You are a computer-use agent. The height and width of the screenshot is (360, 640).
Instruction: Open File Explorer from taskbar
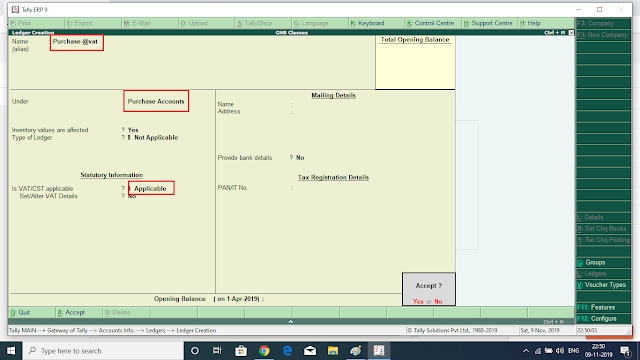[333, 351]
